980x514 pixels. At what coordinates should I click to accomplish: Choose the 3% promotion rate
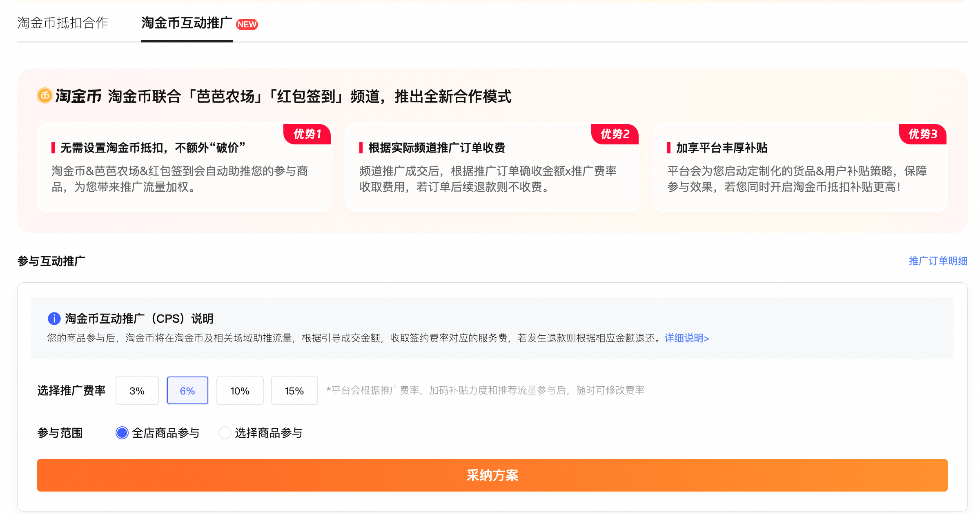tap(137, 390)
